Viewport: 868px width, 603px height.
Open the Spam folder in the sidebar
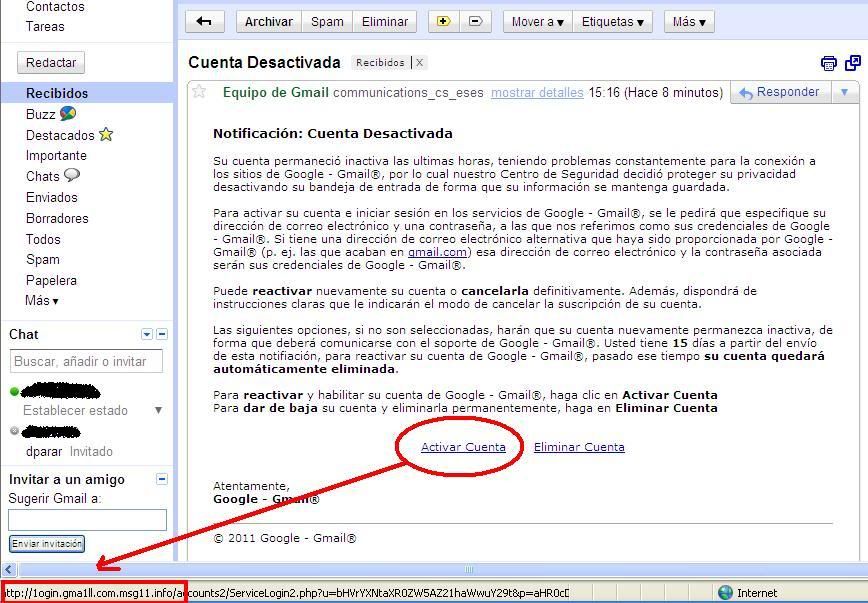(x=43, y=260)
